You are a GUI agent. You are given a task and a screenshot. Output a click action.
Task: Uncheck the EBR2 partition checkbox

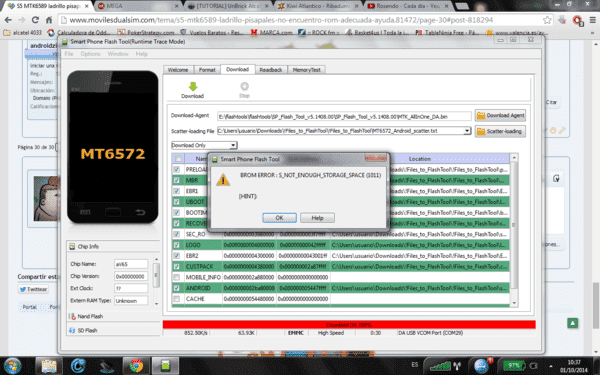(x=176, y=255)
